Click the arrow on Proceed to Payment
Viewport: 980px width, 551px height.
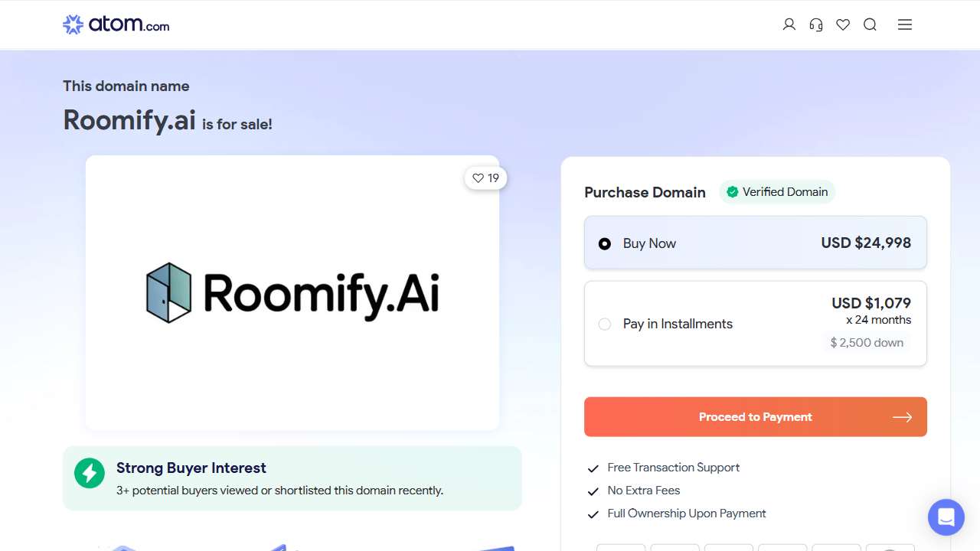(903, 416)
